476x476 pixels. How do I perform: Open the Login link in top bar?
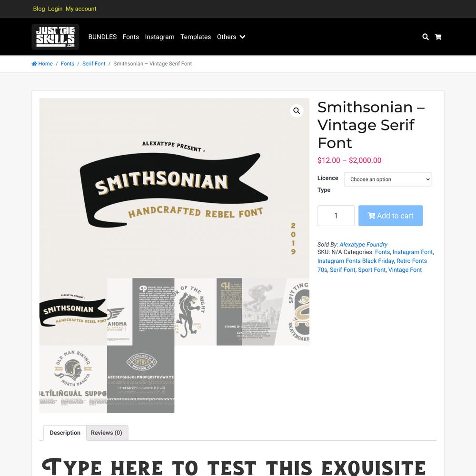(x=55, y=9)
